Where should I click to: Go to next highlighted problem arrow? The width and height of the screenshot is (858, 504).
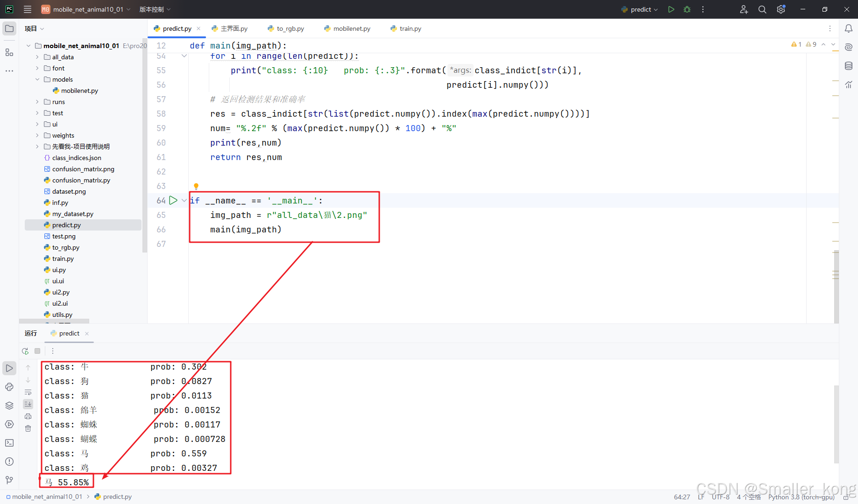pos(833,44)
